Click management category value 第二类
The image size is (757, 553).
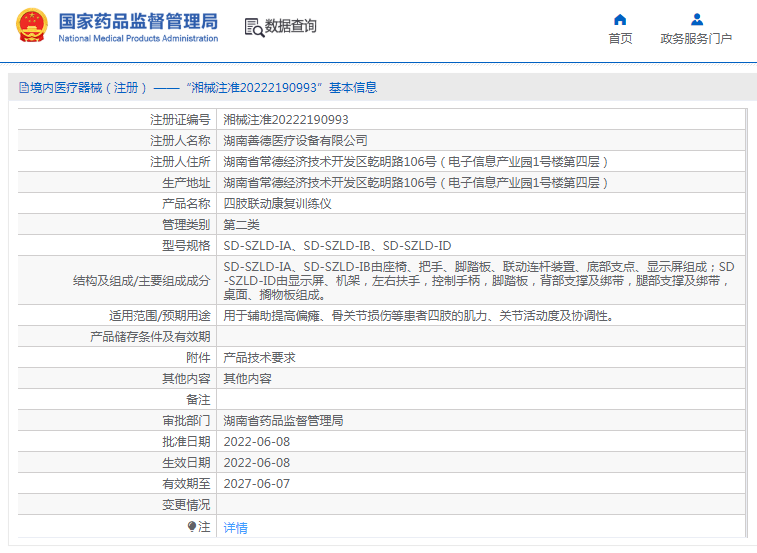(241, 225)
